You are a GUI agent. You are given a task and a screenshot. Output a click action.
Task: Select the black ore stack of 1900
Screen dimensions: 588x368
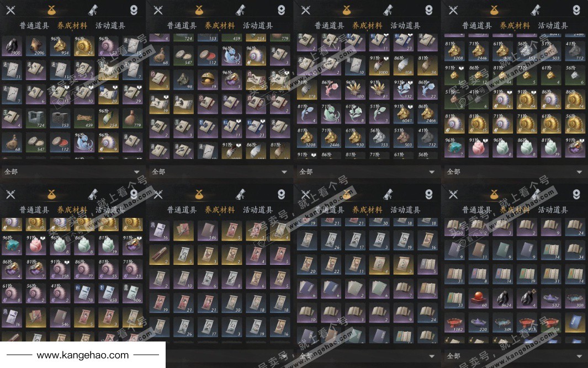click(12, 46)
